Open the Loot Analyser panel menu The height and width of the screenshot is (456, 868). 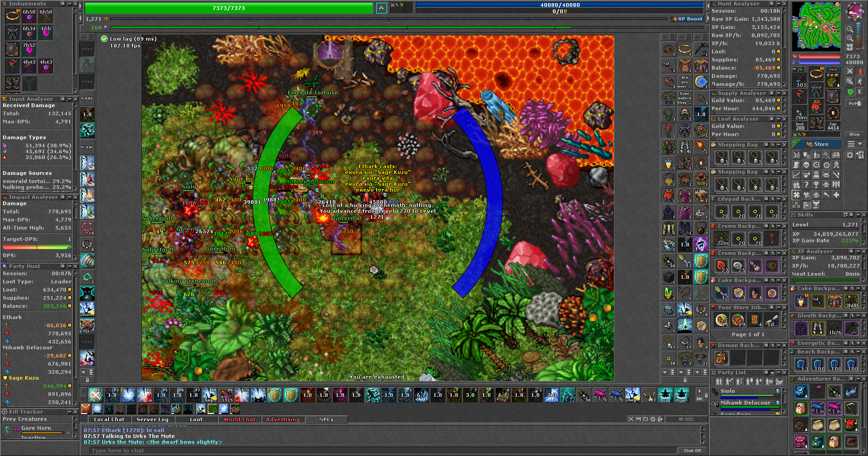click(x=772, y=119)
